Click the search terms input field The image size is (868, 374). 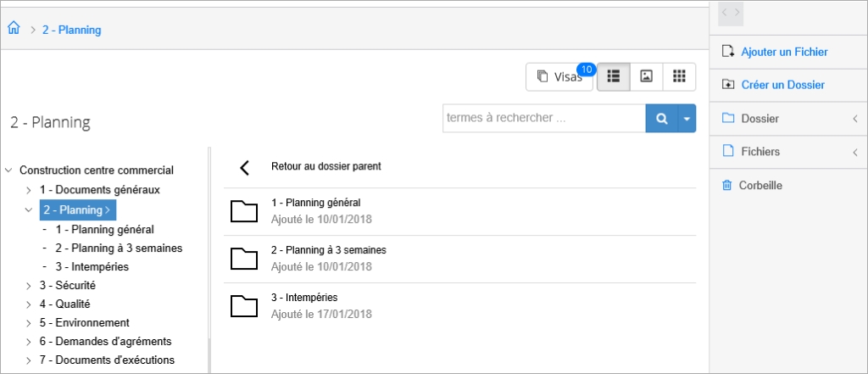pyautogui.click(x=544, y=118)
